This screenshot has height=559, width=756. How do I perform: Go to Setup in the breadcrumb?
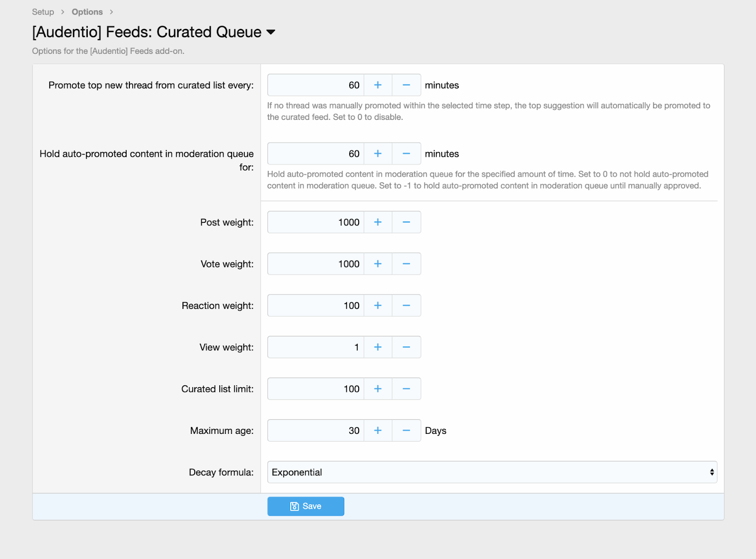[x=43, y=12]
